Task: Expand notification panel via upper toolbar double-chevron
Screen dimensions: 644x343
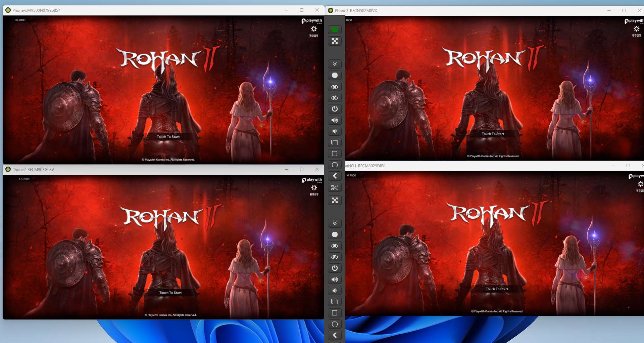Action: click(x=335, y=64)
